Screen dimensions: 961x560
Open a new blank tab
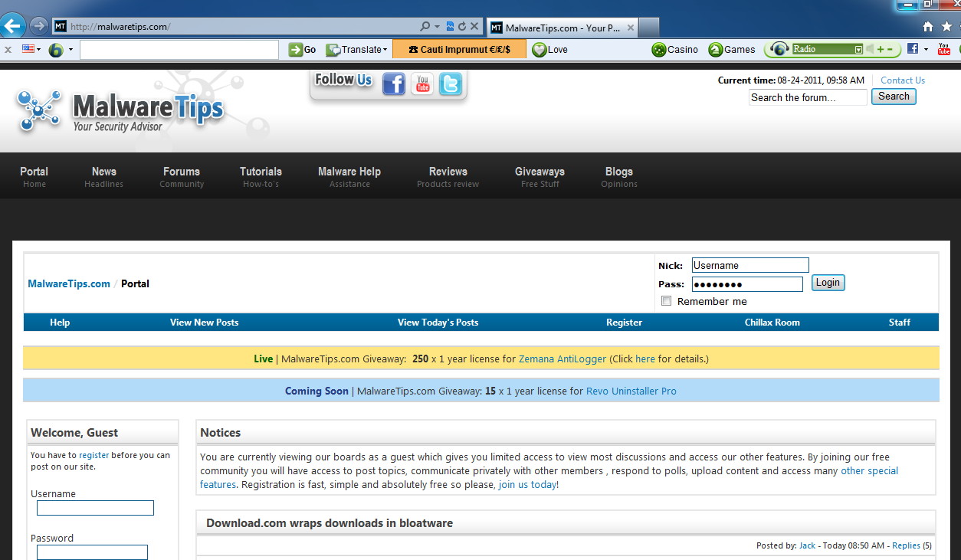tap(648, 28)
